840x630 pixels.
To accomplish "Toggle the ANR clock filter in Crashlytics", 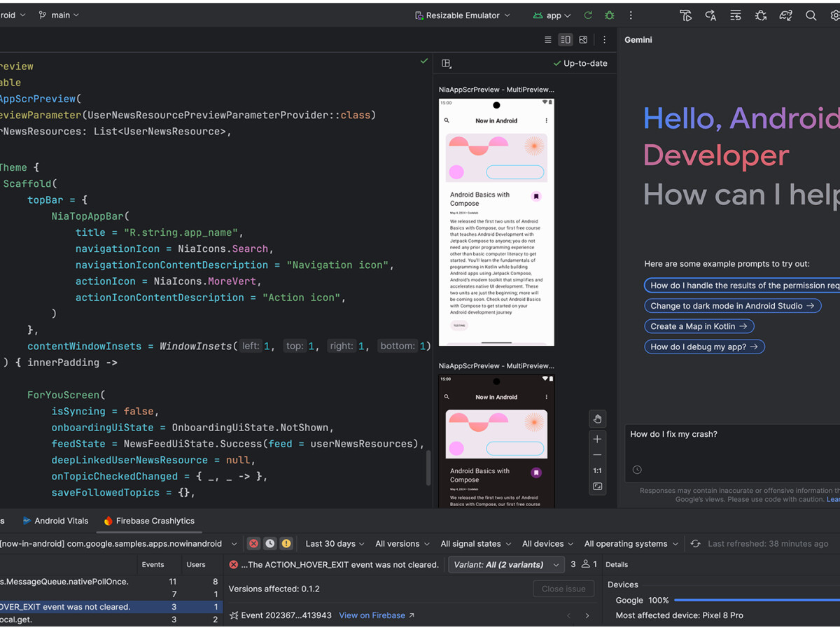I will (269, 543).
